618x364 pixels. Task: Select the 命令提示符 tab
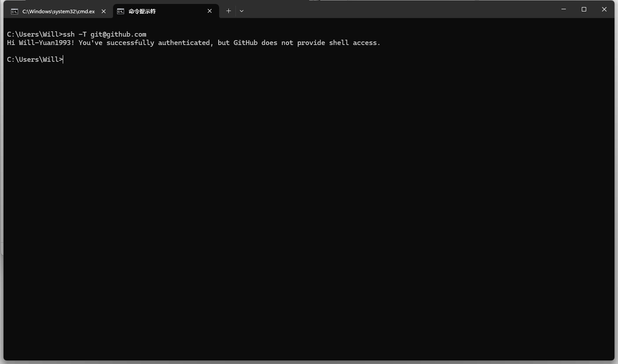(x=166, y=11)
